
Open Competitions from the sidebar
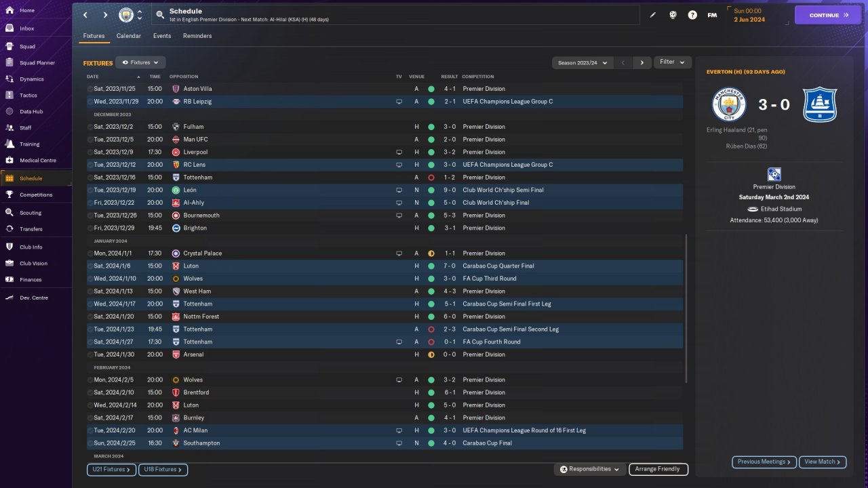pos(36,195)
